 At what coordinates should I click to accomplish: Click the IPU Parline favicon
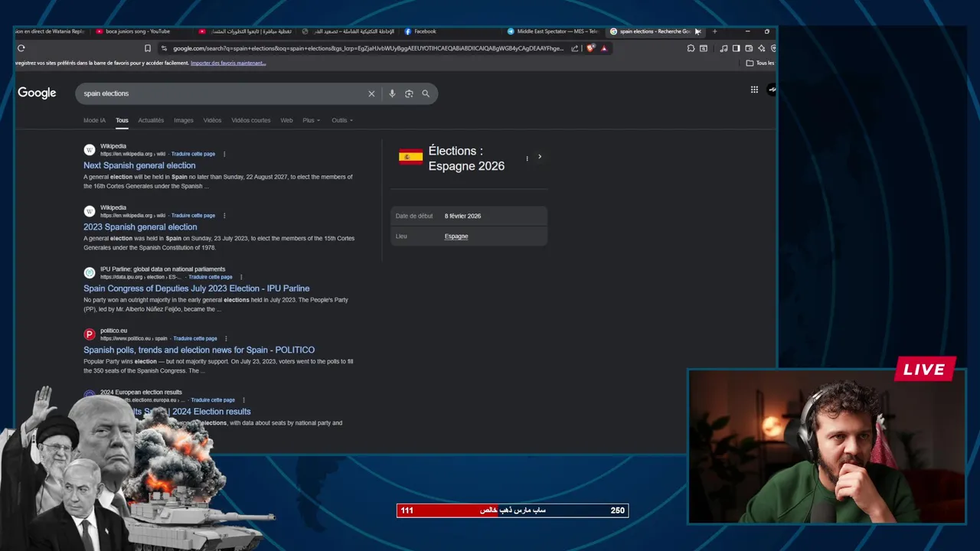(90, 272)
